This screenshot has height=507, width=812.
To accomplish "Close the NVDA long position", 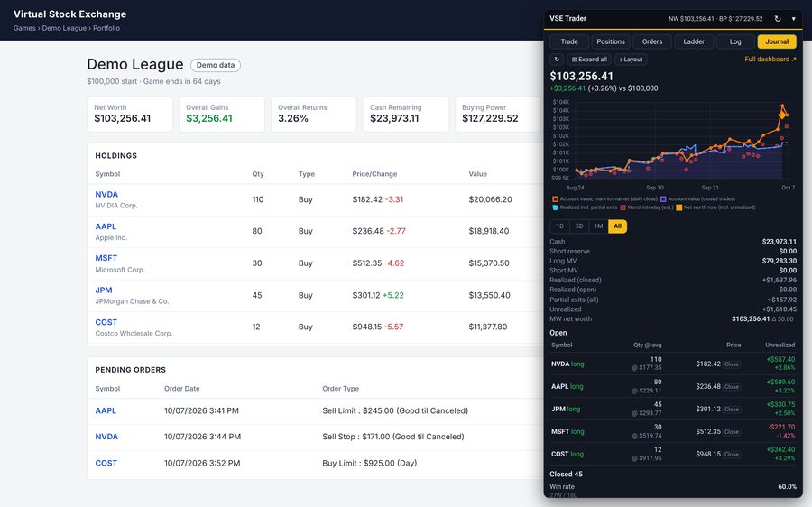I will coord(731,364).
